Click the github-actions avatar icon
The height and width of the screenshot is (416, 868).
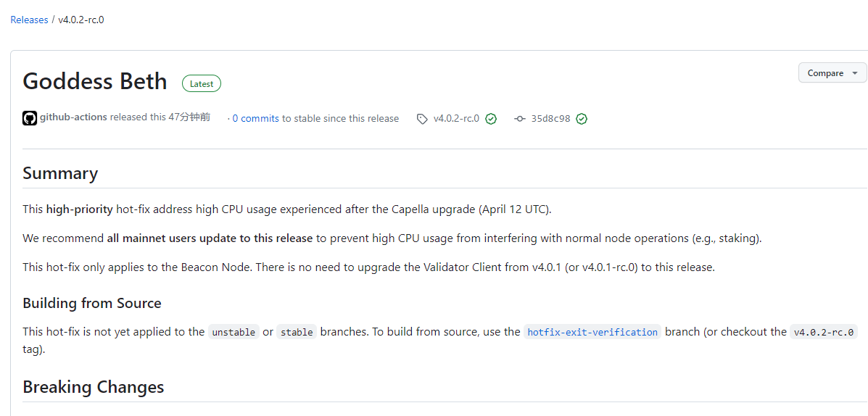pyautogui.click(x=30, y=118)
